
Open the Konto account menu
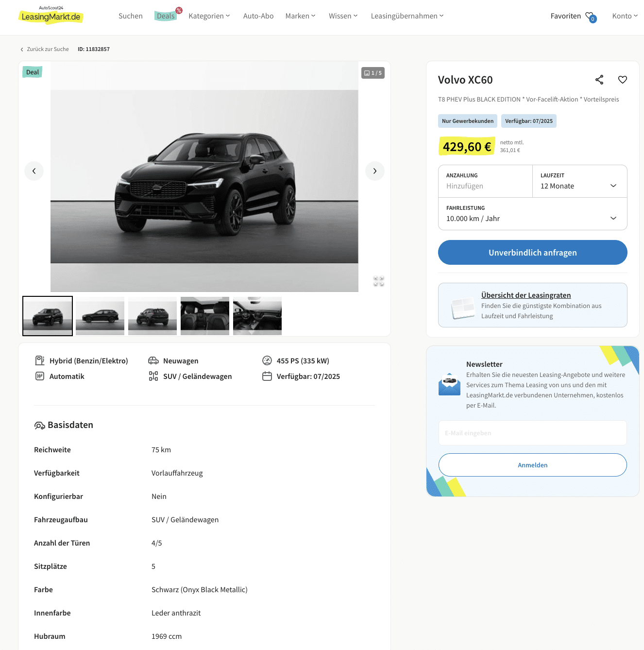625,16
